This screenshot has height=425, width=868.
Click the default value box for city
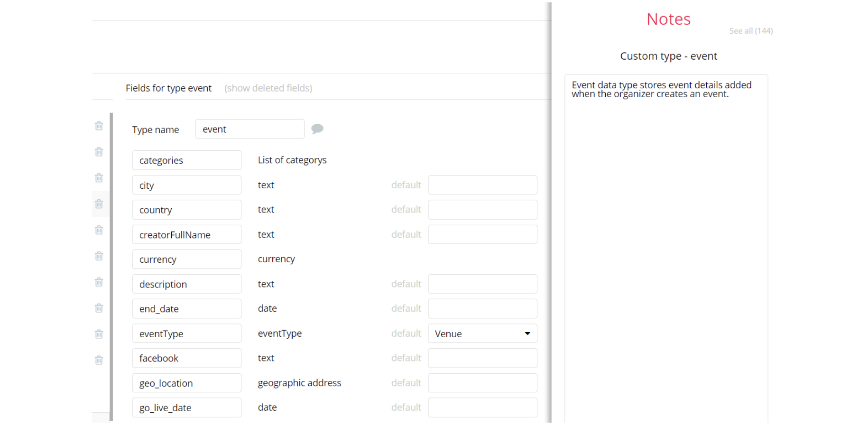point(482,185)
